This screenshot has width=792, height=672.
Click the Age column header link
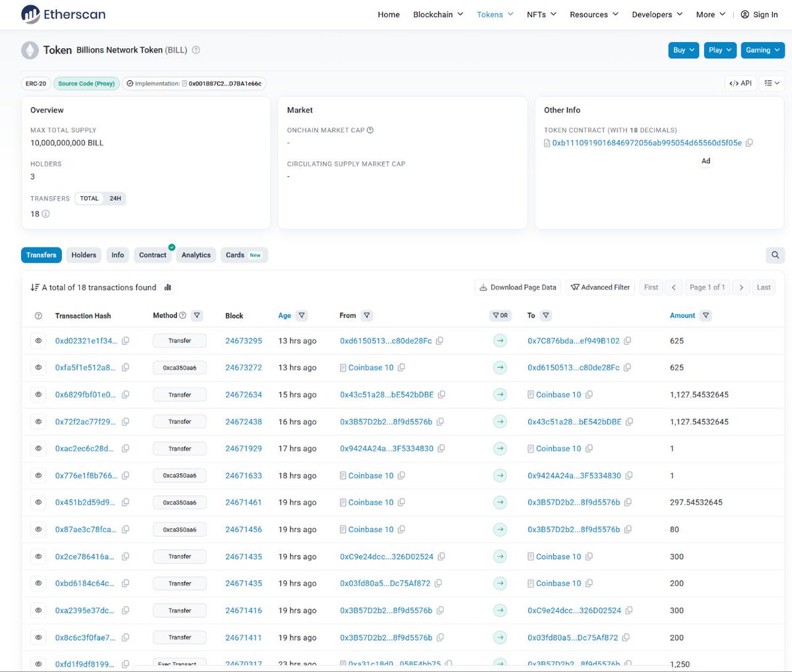[284, 316]
